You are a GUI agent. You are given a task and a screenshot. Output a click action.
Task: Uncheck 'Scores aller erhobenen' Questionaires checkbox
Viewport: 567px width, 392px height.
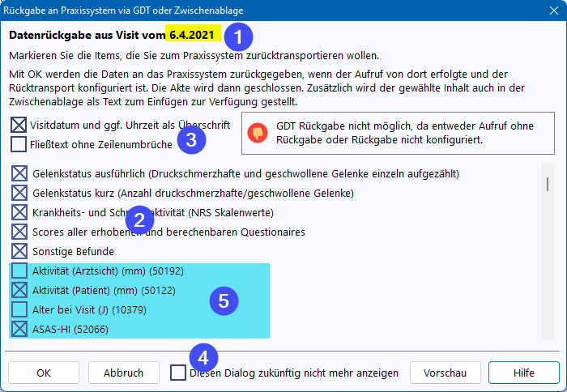(19, 232)
